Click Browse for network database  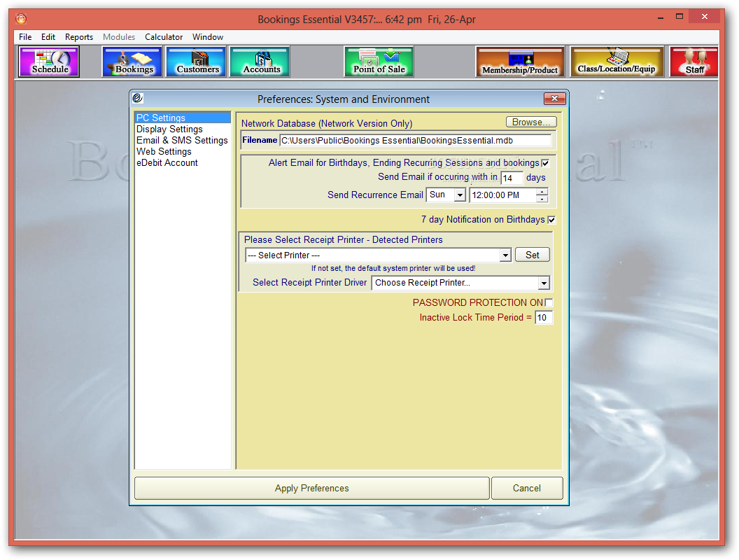531,122
